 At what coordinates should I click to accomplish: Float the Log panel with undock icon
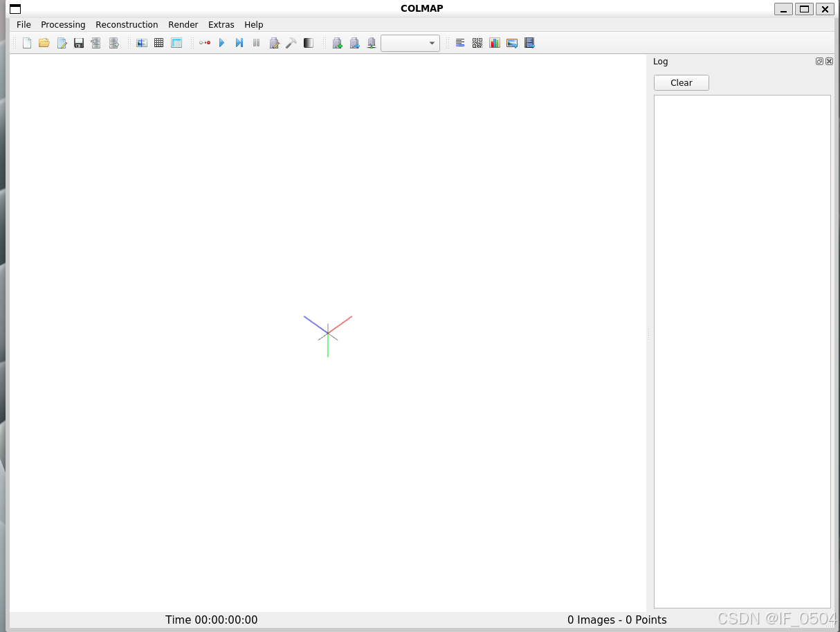819,62
